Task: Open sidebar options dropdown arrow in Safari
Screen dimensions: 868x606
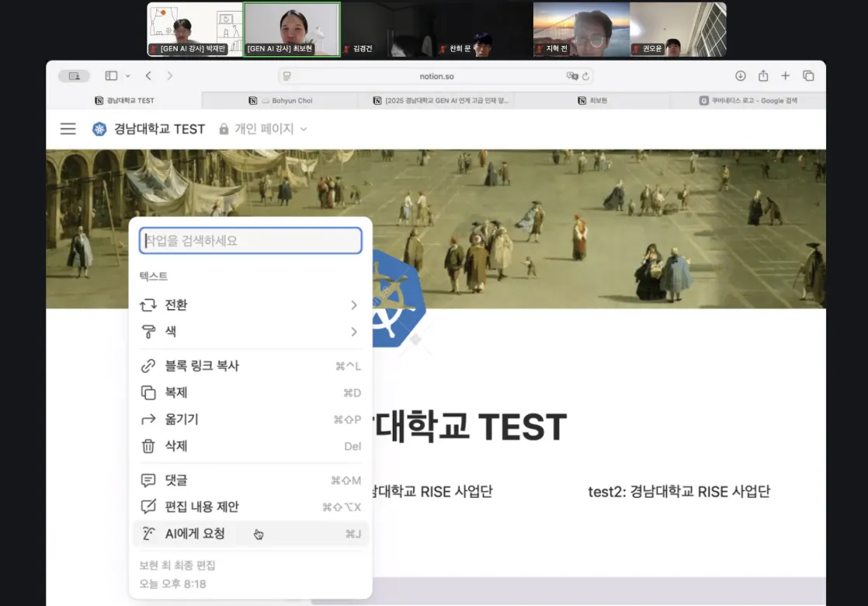Action: pyautogui.click(x=128, y=76)
